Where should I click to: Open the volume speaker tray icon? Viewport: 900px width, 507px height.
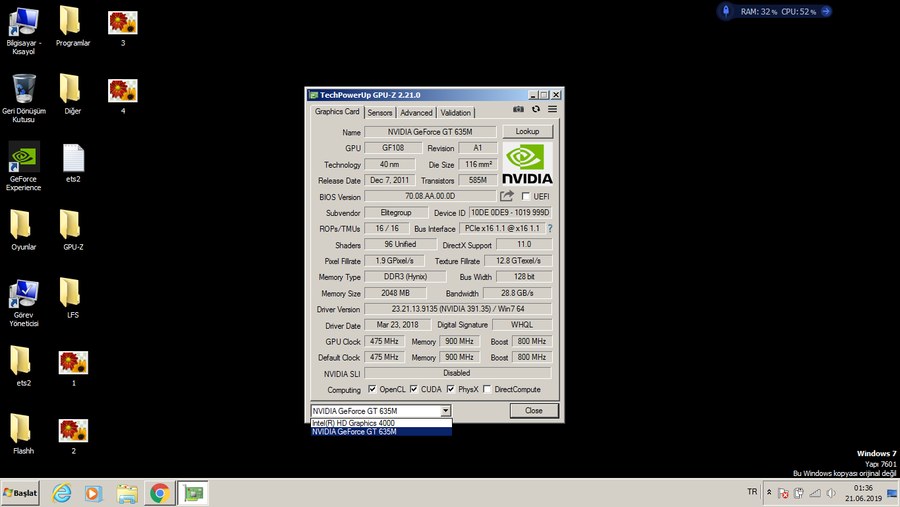click(x=831, y=493)
